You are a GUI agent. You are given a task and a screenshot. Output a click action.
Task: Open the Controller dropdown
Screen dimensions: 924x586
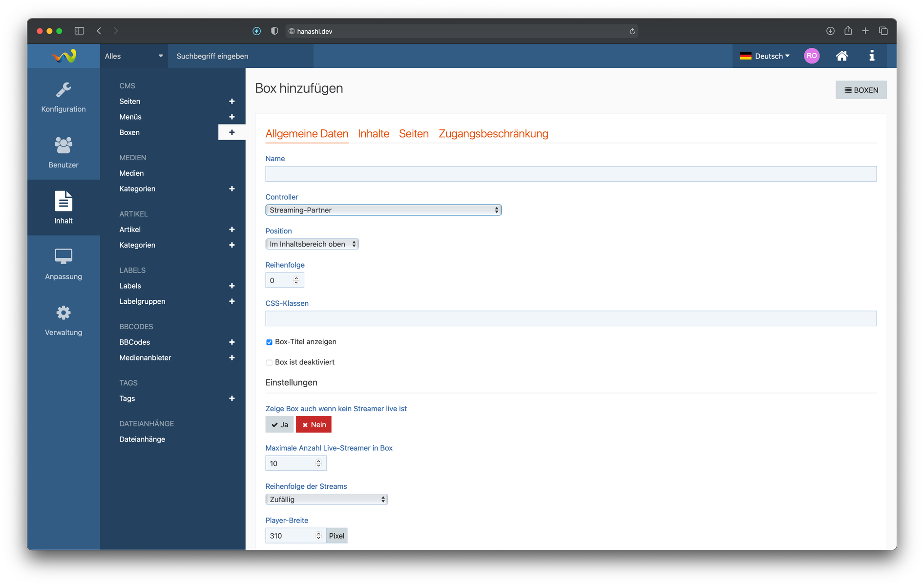(383, 210)
